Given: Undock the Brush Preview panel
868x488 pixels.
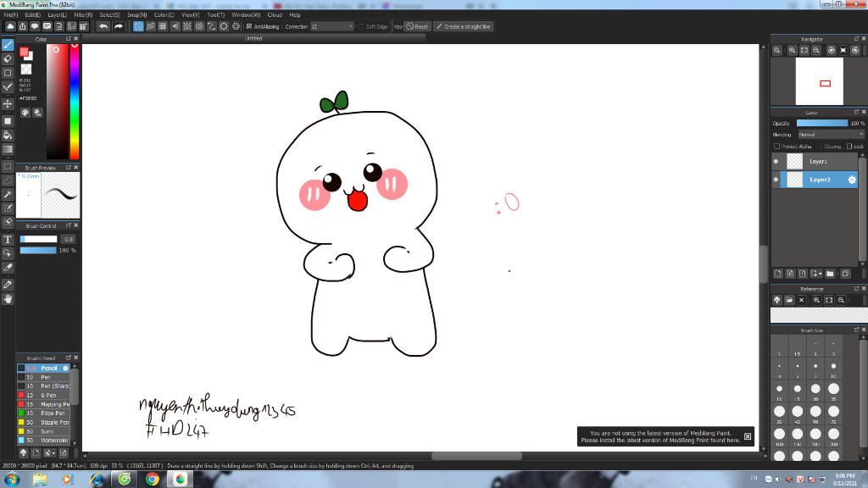Looking at the screenshot, I should (68, 167).
